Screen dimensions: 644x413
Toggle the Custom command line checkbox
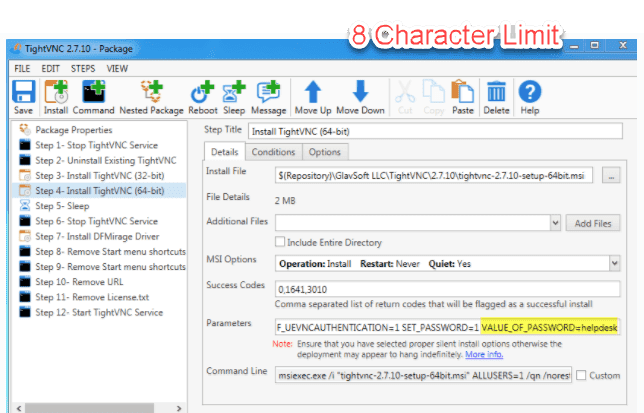click(x=581, y=375)
